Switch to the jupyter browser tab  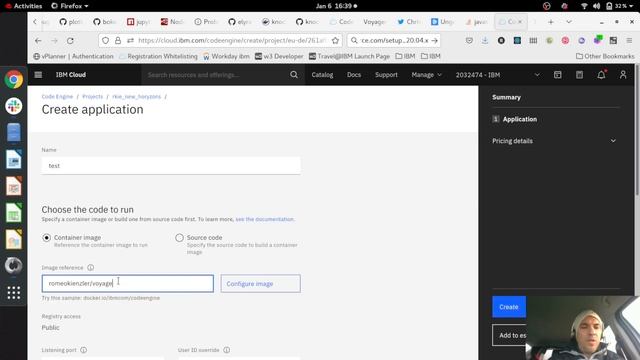point(138,22)
